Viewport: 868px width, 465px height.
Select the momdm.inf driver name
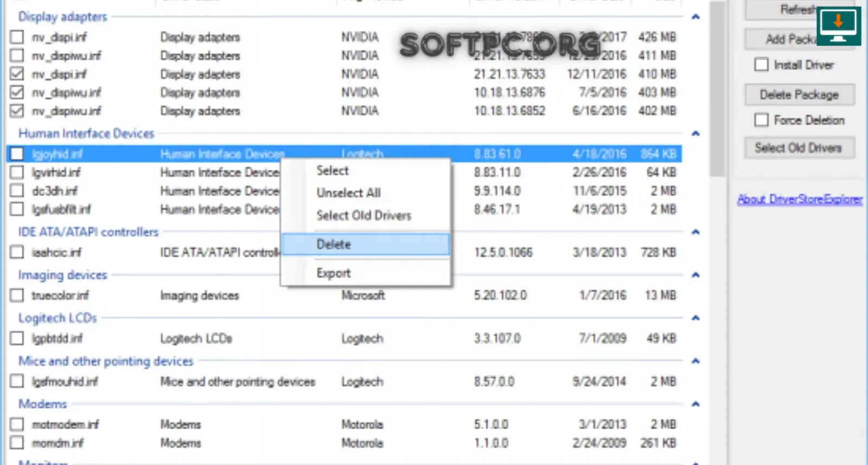coord(58,443)
